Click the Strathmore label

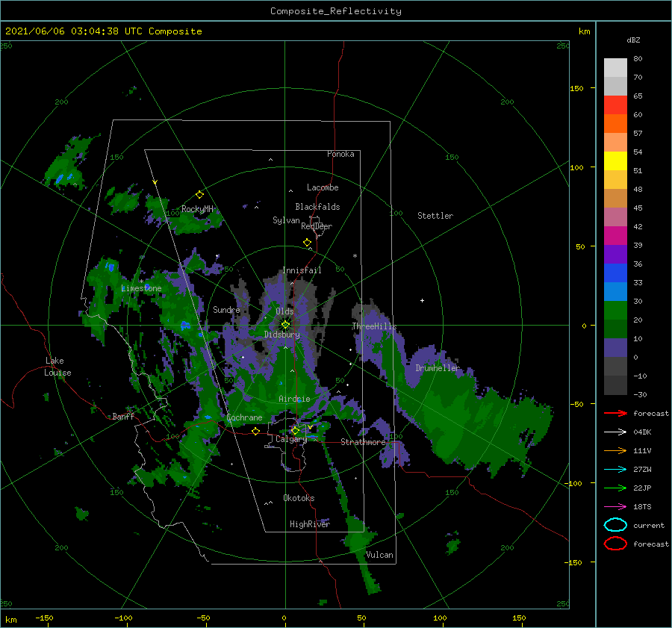coord(363,442)
